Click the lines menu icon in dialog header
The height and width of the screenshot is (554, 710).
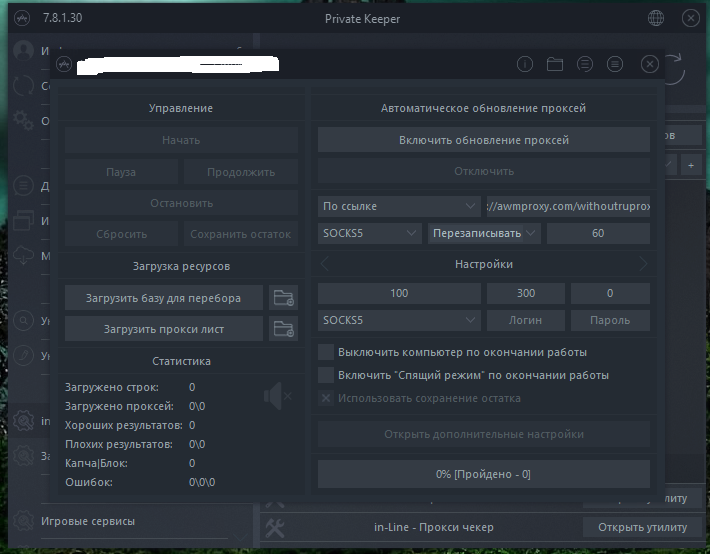(x=615, y=64)
